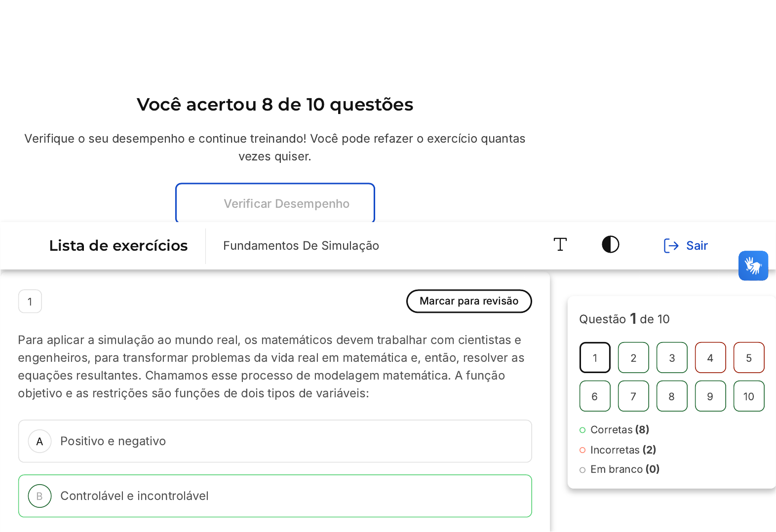The image size is (776, 532).
Task: Select option B circle, Controlável e incontrolável
Action: (40, 496)
